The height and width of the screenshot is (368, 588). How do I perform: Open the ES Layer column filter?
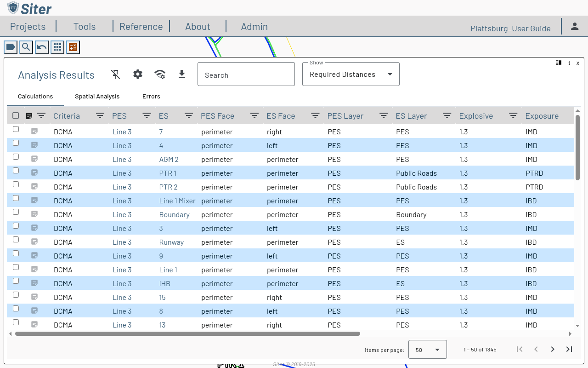tap(447, 116)
